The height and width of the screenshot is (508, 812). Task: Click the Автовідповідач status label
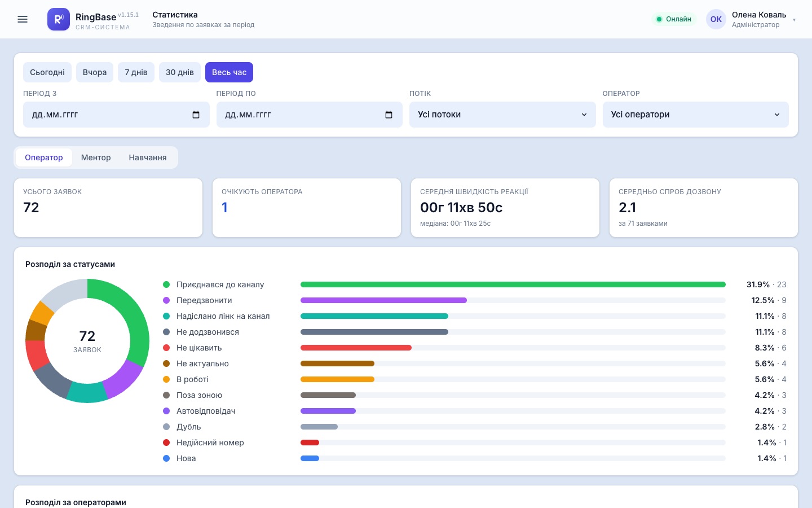pos(206,411)
